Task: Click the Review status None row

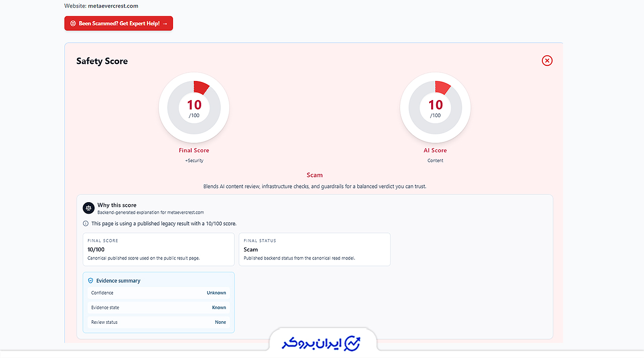Action: click(x=158, y=322)
